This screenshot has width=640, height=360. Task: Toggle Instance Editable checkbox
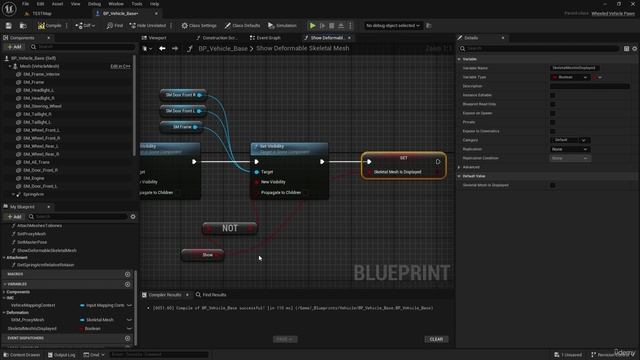pyautogui.click(x=553, y=95)
